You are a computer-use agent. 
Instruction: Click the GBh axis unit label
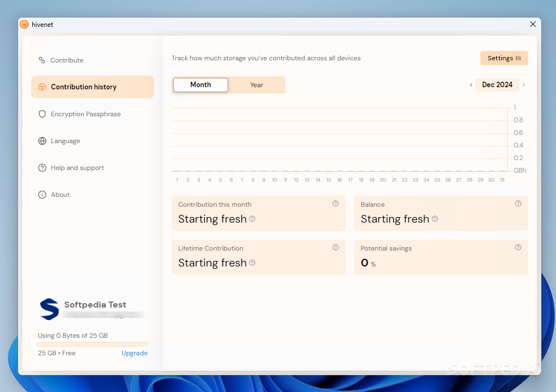[x=520, y=171]
